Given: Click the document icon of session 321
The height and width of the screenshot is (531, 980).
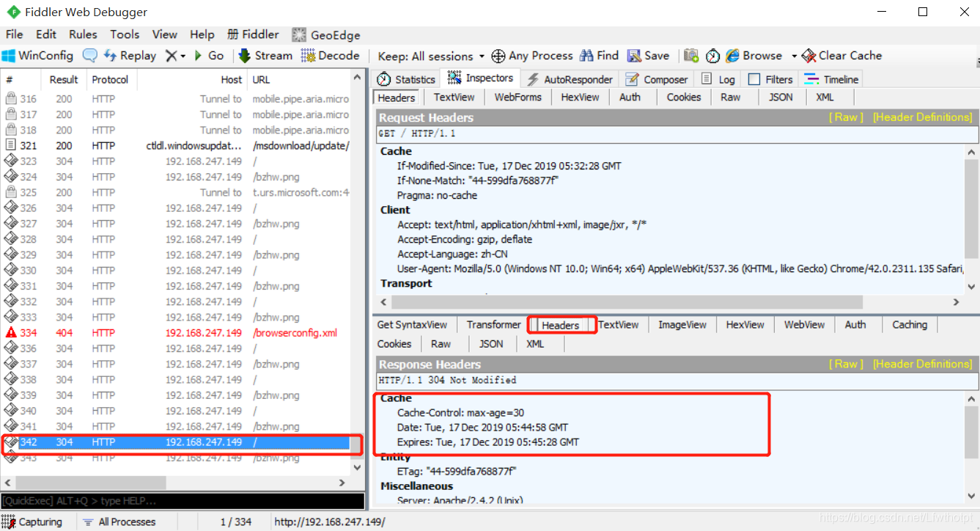Looking at the screenshot, I should (x=11, y=146).
